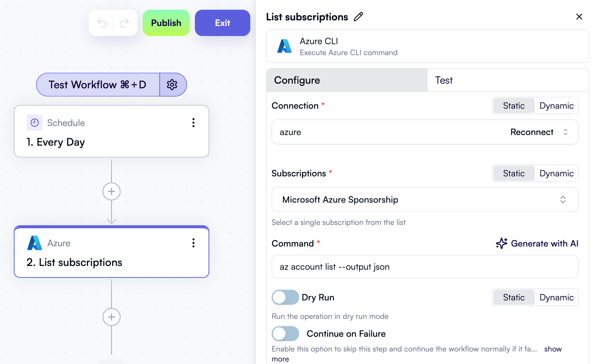The width and height of the screenshot is (594, 364).
Task: Publish the workflow
Action: click(166, 23)
